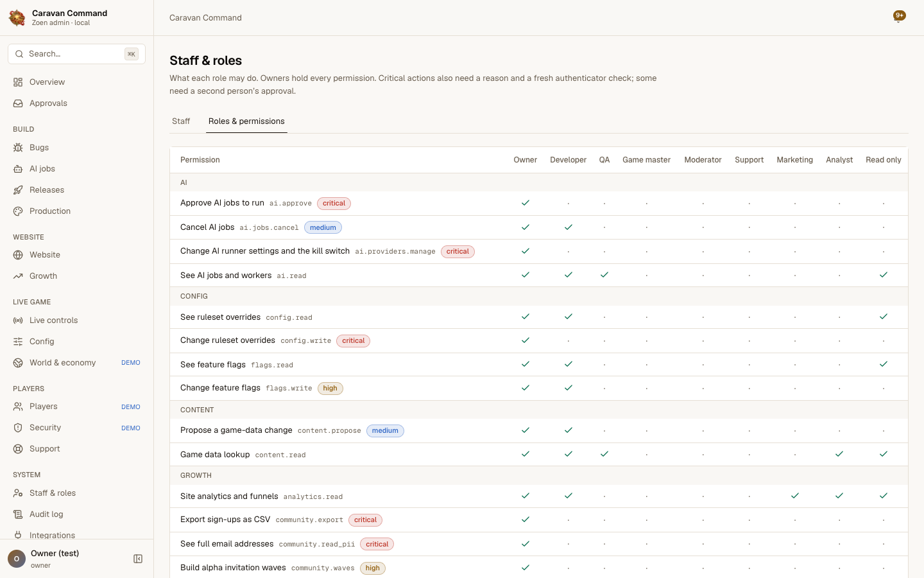Click See full email addresses permission row
Image resolution: width=924 pixels, height=578 pixels.
point(539,544)
